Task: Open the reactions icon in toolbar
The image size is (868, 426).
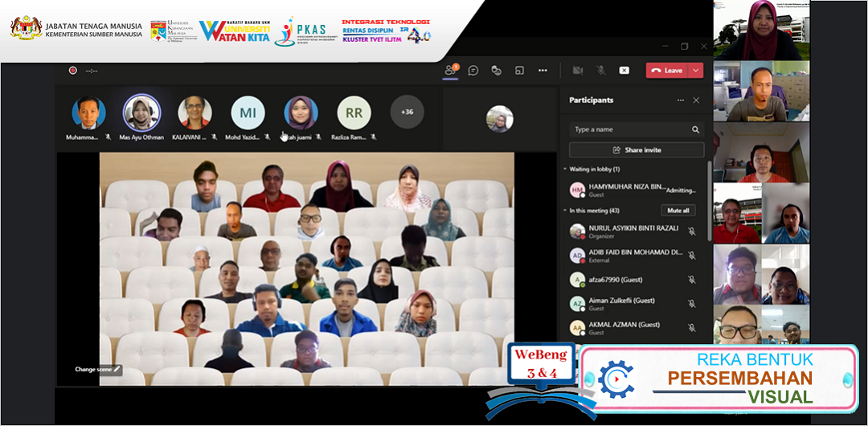Action: 496,71
